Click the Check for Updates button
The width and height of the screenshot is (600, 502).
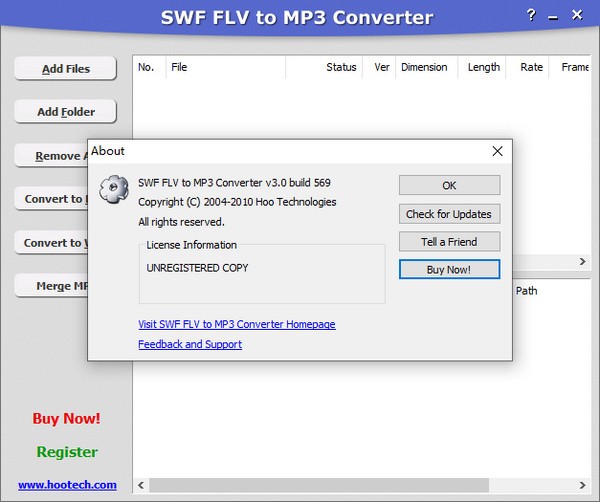pyautogui.click(x=449, y=214)
